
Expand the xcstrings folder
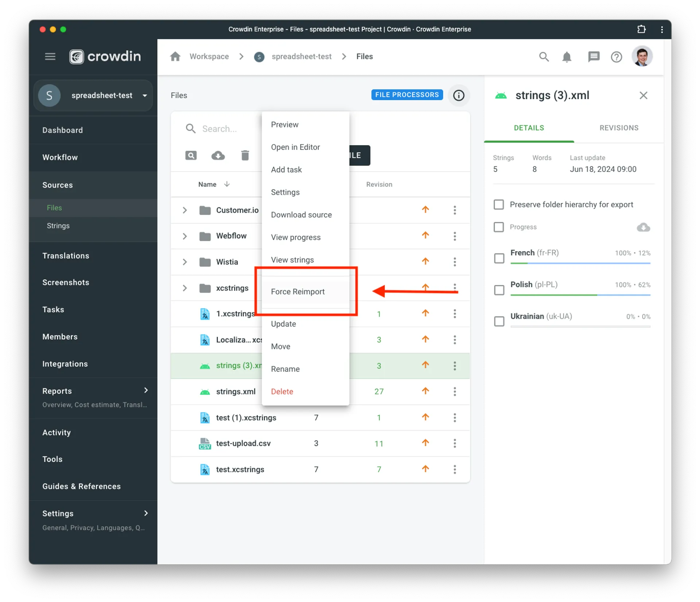(184, 288)
